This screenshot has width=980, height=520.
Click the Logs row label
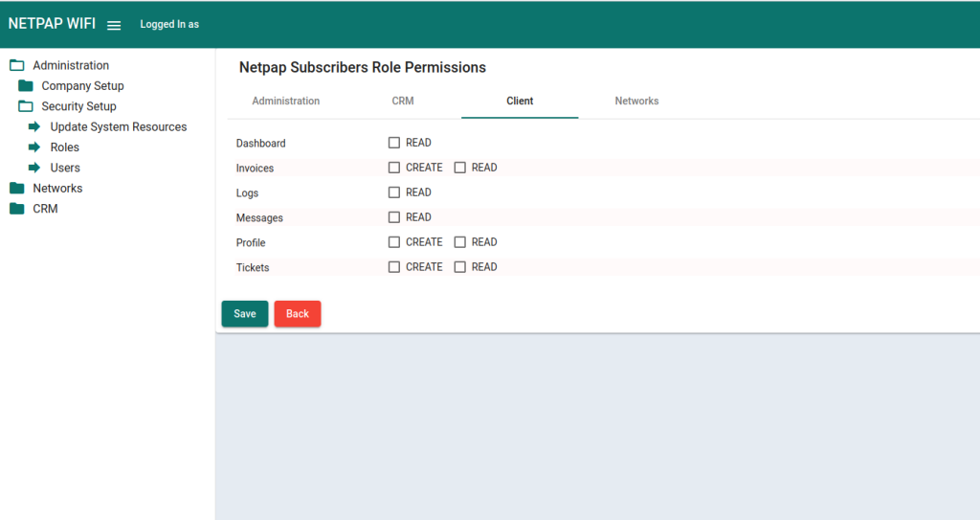(247, 192)
